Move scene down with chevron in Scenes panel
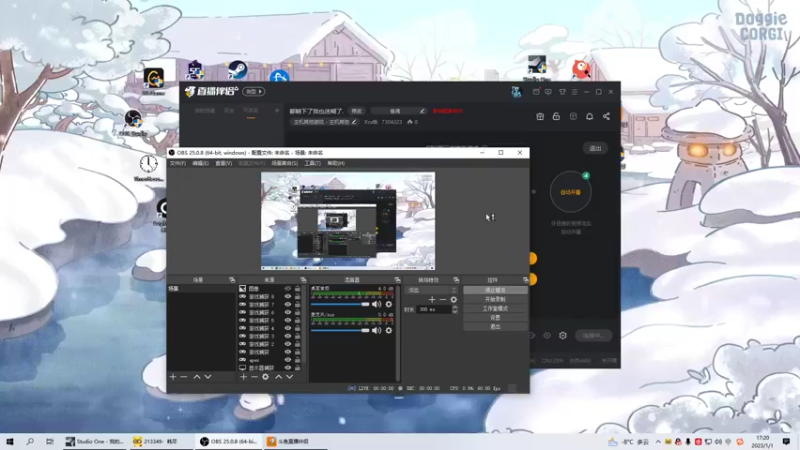Screen dimensions: 800x450 (x=208, y=377)
